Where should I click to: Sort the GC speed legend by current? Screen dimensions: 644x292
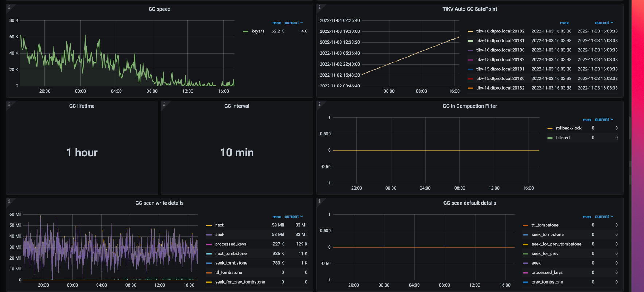(x=294, y=23)
